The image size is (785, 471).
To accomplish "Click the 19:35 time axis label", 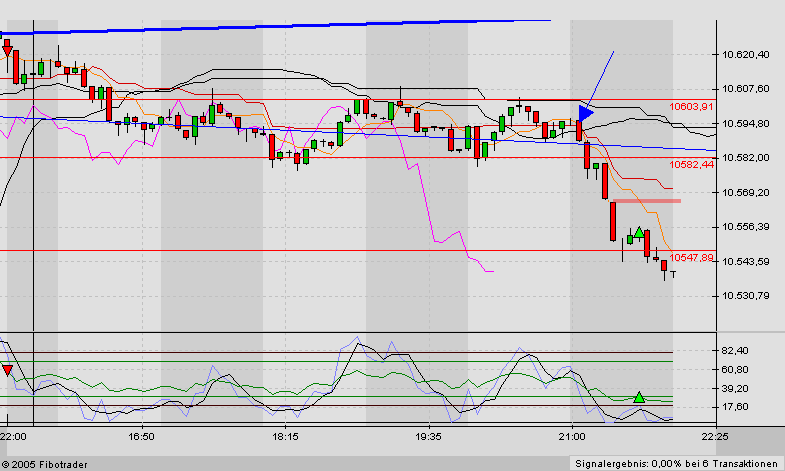I will point(429,437).
